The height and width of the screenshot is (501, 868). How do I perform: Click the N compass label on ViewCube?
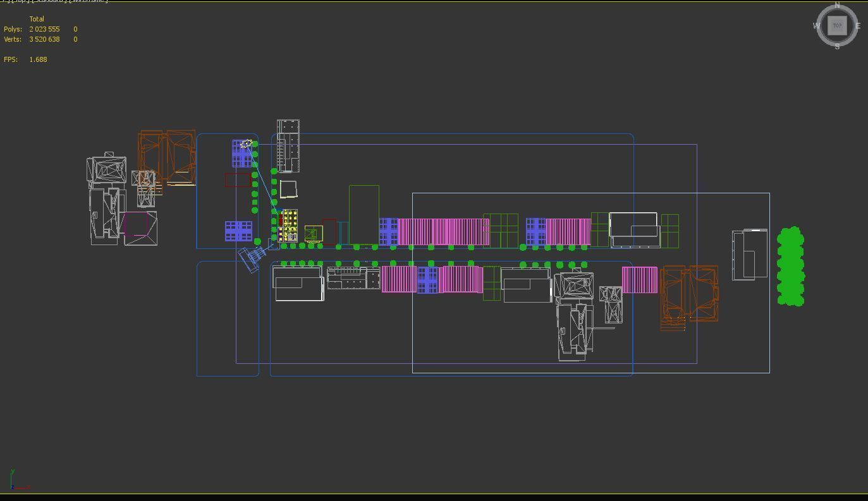pos(838,5)
